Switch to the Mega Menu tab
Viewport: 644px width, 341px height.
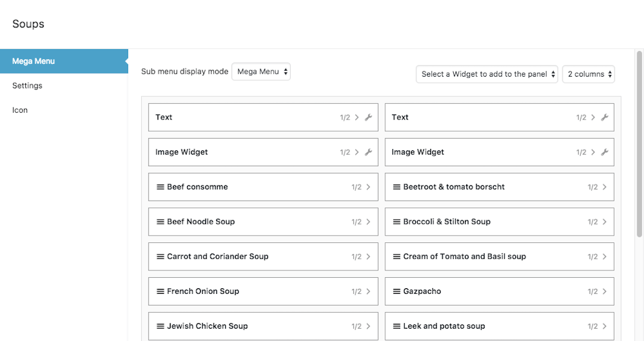(x=64, y=61)
